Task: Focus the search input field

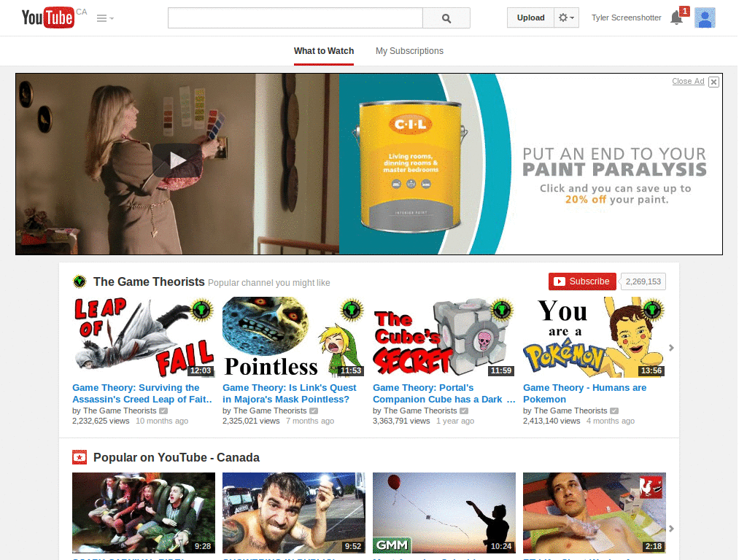Action: point(295,18)
